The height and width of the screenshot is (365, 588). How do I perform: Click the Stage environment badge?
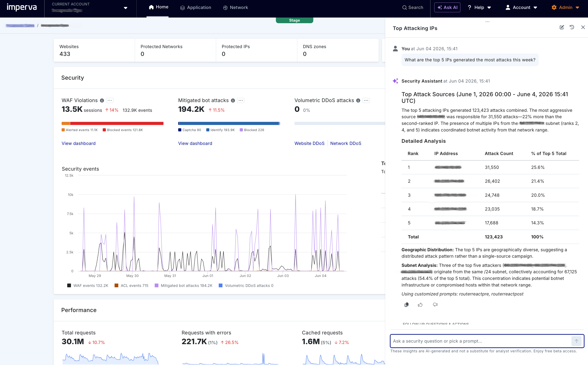(294, 20)
